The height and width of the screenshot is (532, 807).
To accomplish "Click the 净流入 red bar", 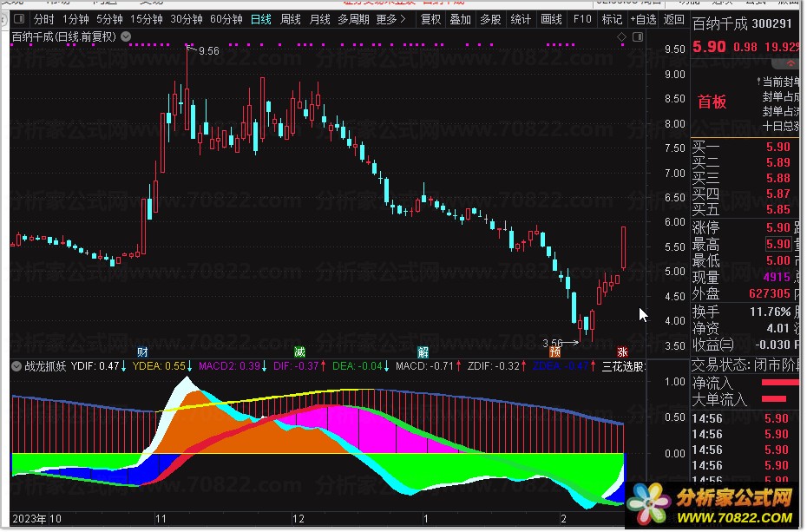I will [x=780, y=382].
